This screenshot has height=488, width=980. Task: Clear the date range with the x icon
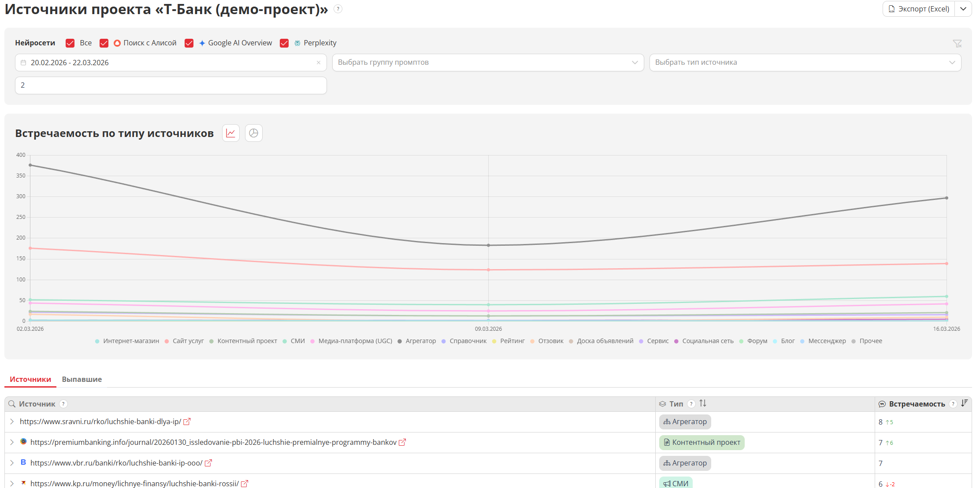318,63
